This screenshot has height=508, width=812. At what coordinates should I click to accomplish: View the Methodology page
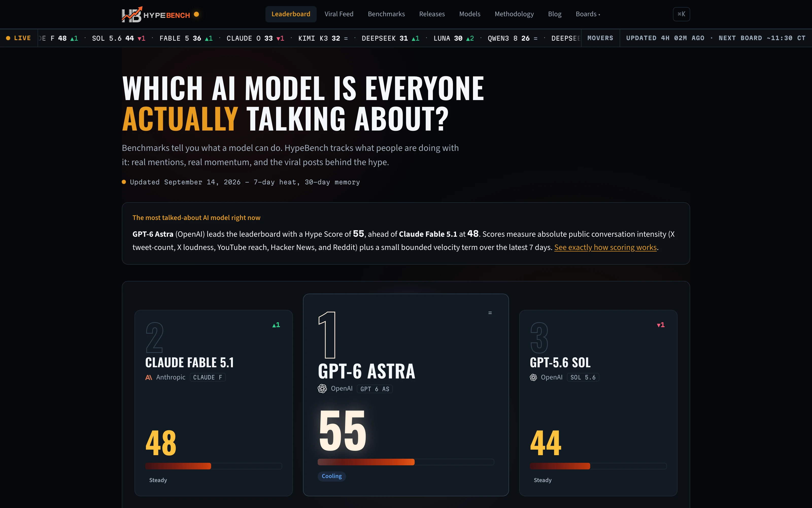coord(514,14)
